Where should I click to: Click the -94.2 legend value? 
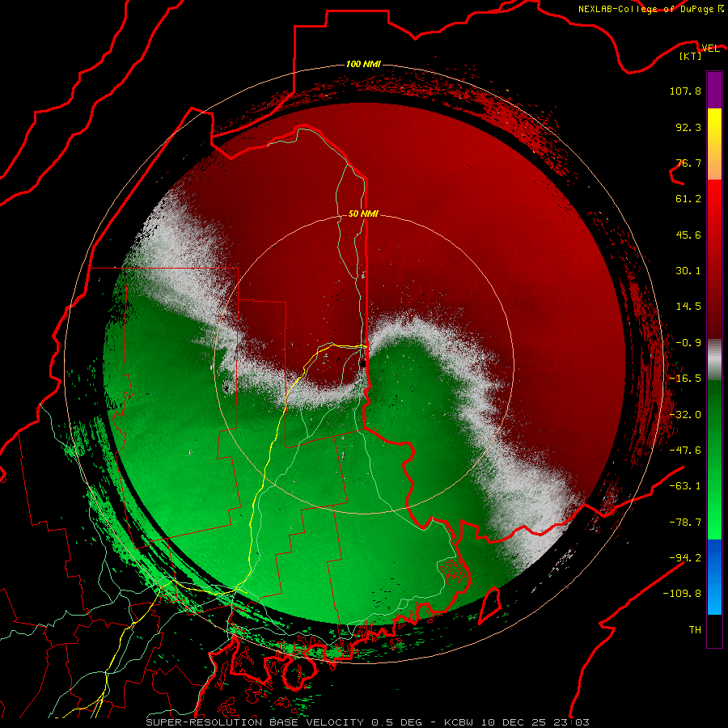pos(685,557)
